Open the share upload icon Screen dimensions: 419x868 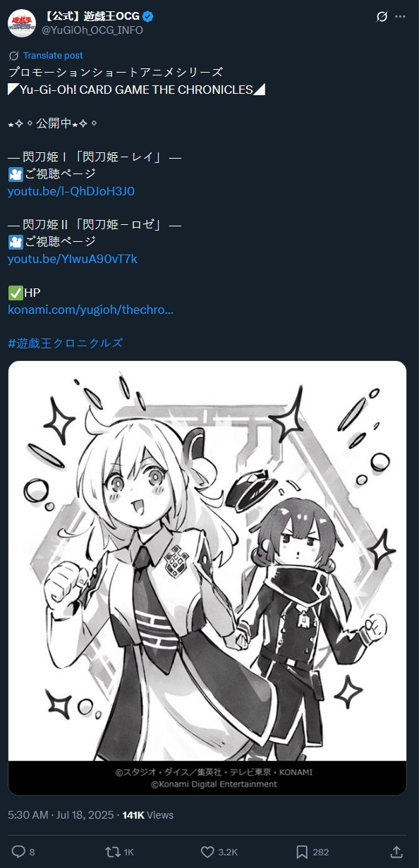(x=396, y=852)
